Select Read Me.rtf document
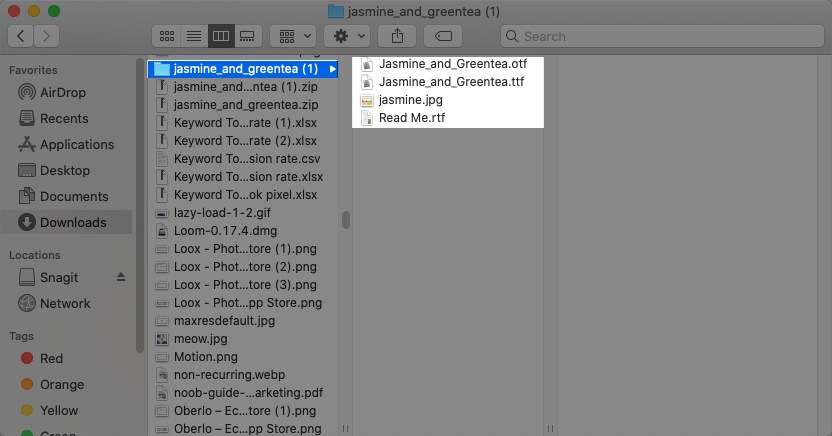 tap(448, 118)
